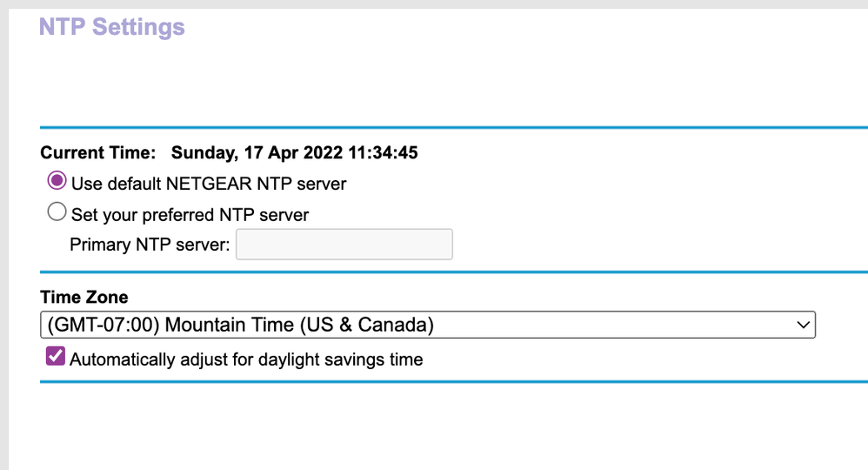The width and height of the screenshot is (868, 470).
Task: Open the Time Zone dropdown list
Action: coord(427,325)
